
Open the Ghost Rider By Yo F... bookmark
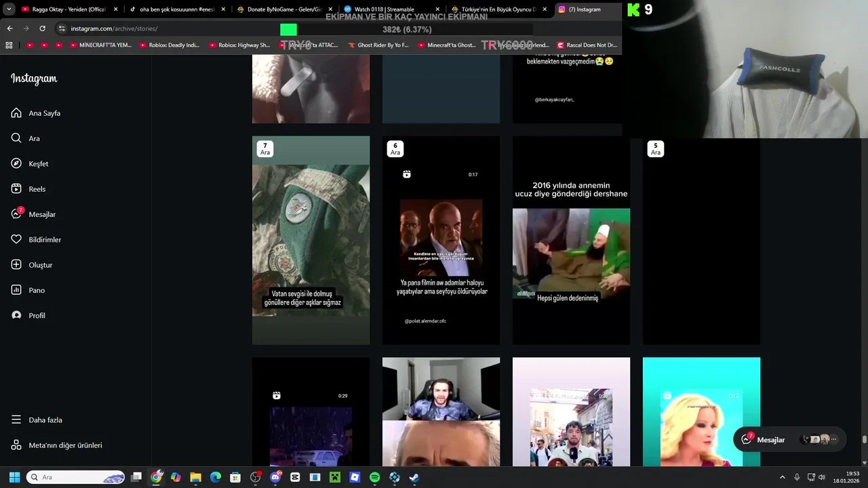[x=378, y=45]
